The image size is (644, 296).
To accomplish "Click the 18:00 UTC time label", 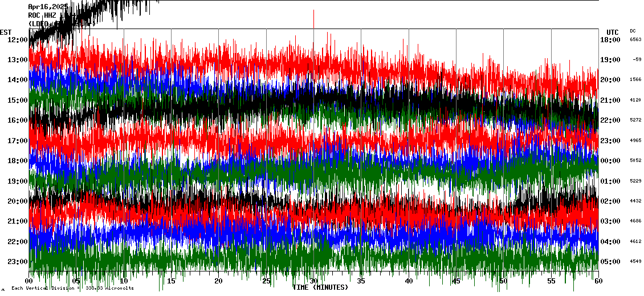I will 610,39.
